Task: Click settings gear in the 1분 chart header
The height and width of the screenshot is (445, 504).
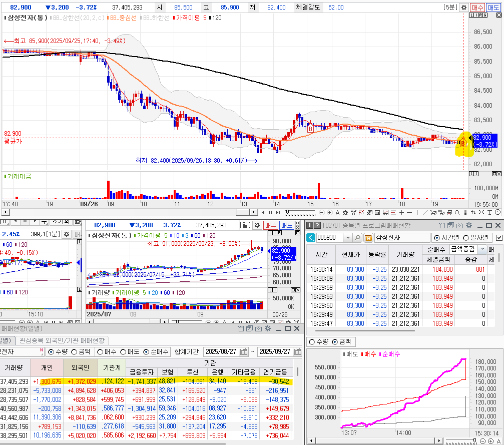Action: [x=67, y=234]
